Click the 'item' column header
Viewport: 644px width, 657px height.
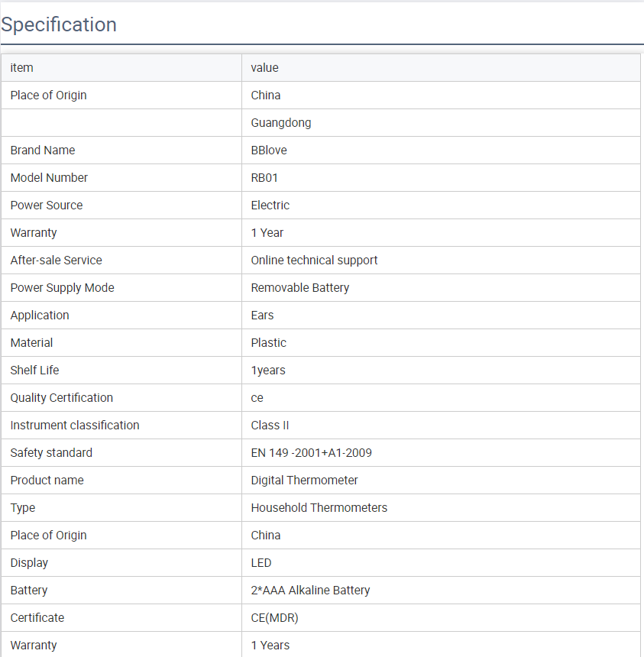(22, 68)
